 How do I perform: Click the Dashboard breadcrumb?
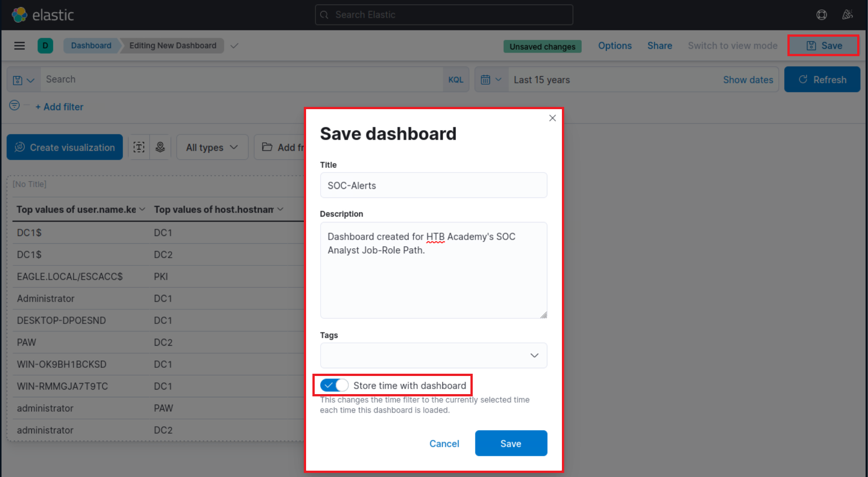click(x=91, y=45)
